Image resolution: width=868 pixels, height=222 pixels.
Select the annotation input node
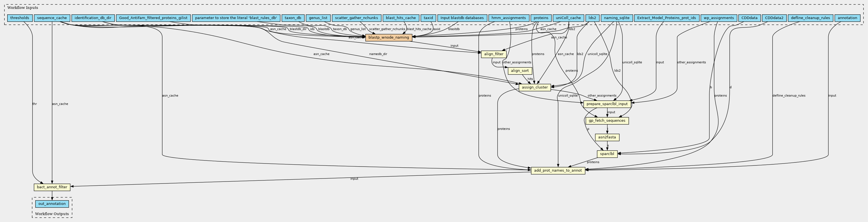coord(847,18)
